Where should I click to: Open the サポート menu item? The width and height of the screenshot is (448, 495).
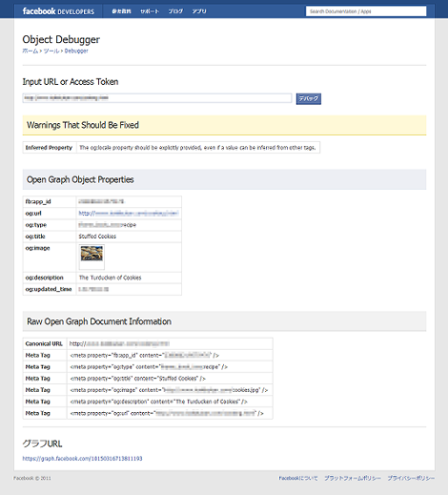[x=150, y=11]
